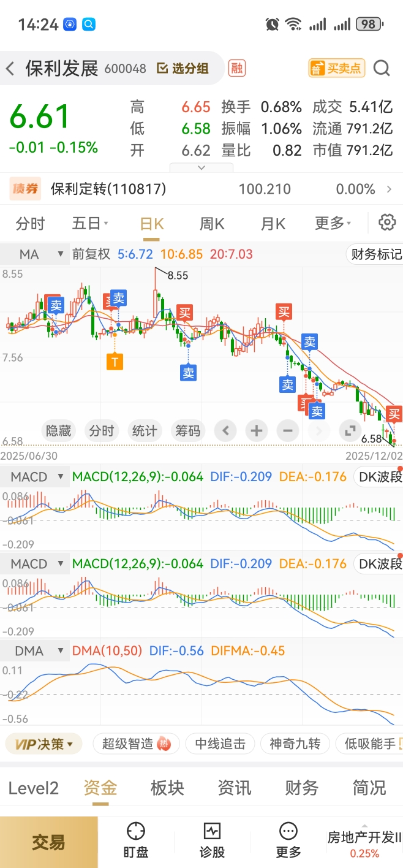Zoom in chart with plus button
This screenshot has height=868, width=403.
(x=257, y=431)
